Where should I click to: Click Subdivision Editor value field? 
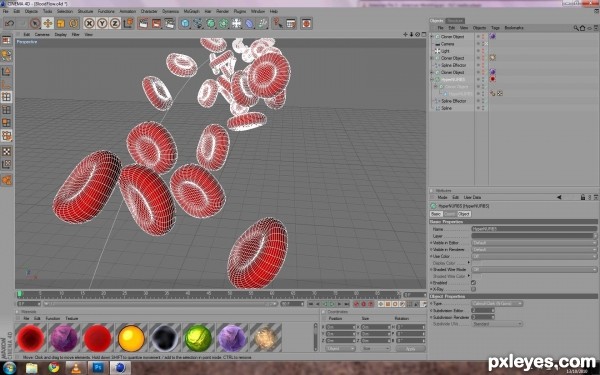tap(483, 310)
